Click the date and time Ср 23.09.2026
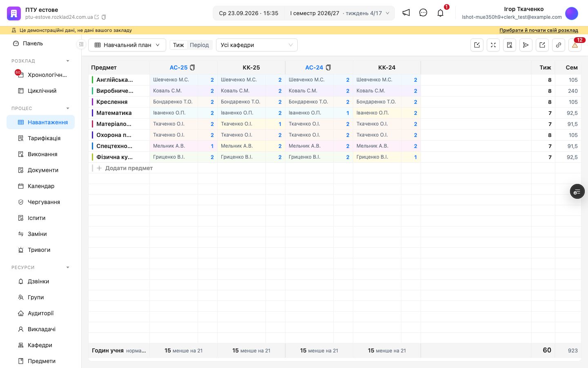588x368 pixels. point(248,13)
